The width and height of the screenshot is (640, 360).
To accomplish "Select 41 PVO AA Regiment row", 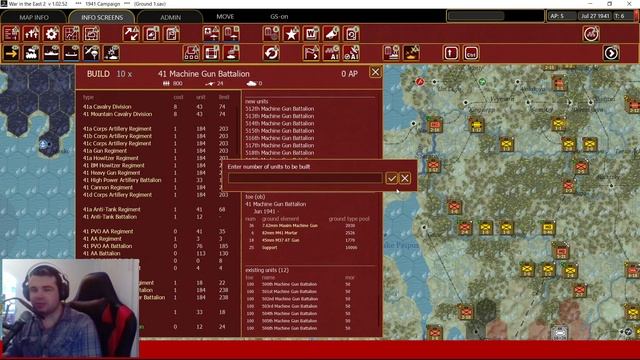I will [157, 231].
